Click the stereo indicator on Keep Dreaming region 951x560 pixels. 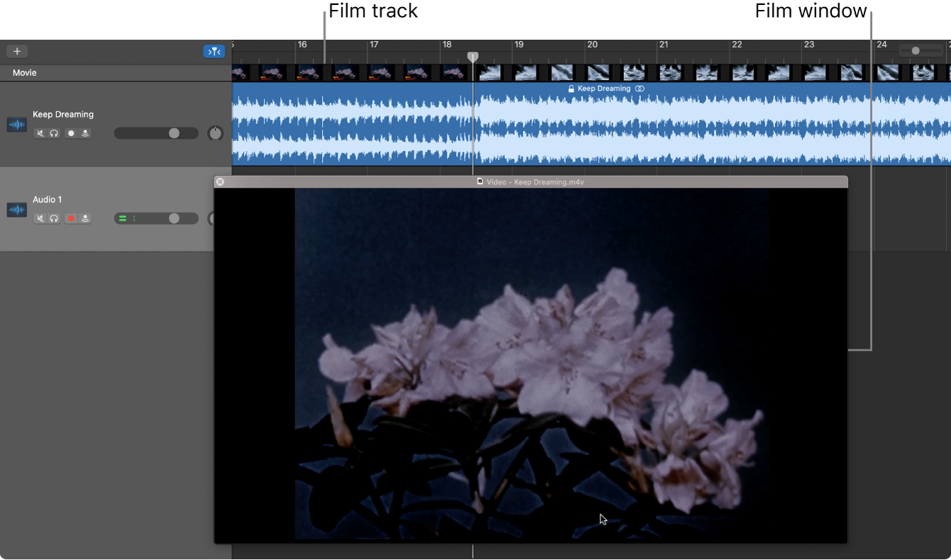640,88
